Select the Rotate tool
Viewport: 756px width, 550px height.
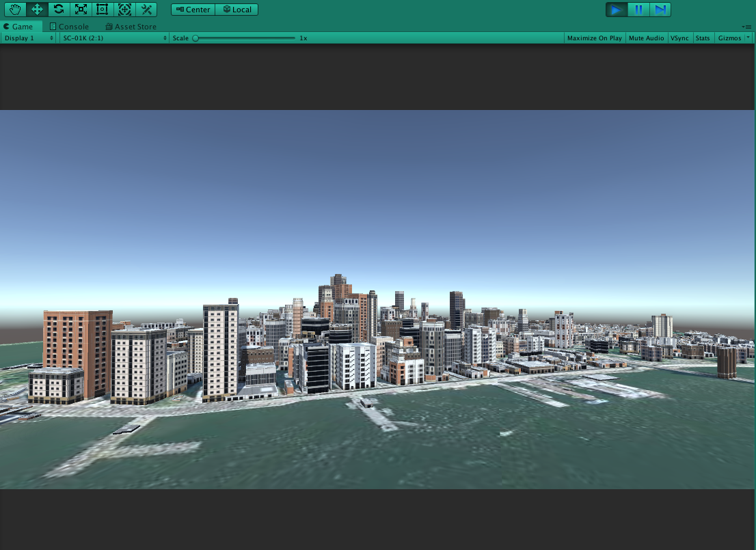point(58,9)
